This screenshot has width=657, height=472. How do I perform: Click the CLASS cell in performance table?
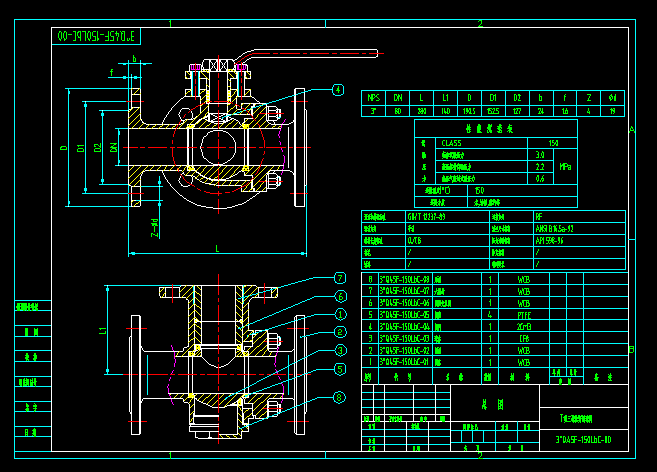pos(452,143)
